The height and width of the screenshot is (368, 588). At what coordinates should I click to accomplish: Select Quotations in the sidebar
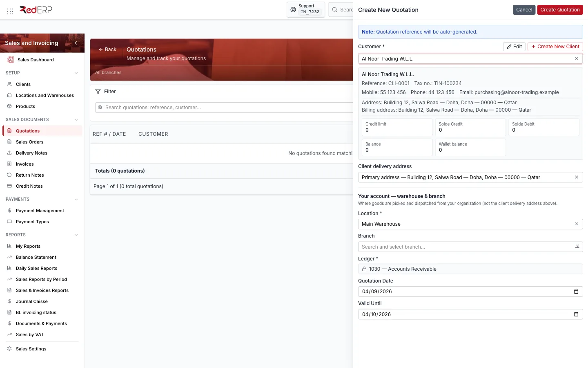(42, 131)
